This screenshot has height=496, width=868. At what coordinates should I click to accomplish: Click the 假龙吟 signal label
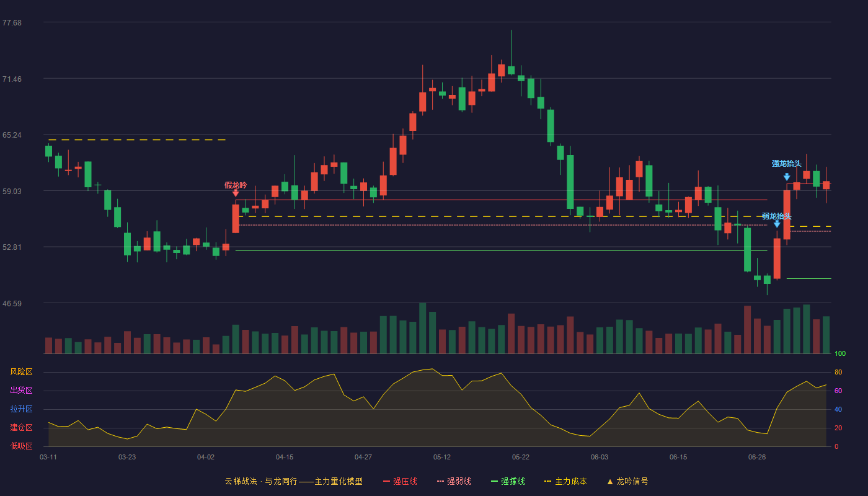pos(236,185)
